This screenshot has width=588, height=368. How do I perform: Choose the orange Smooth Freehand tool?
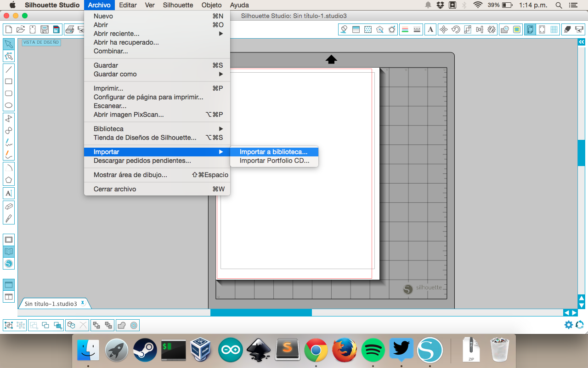click(x=8, y=155)
